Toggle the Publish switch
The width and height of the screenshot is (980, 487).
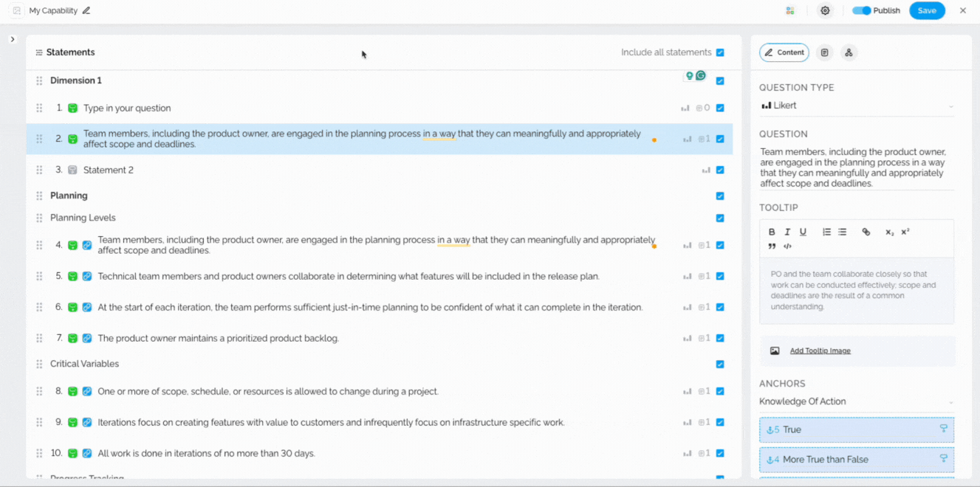861,10
